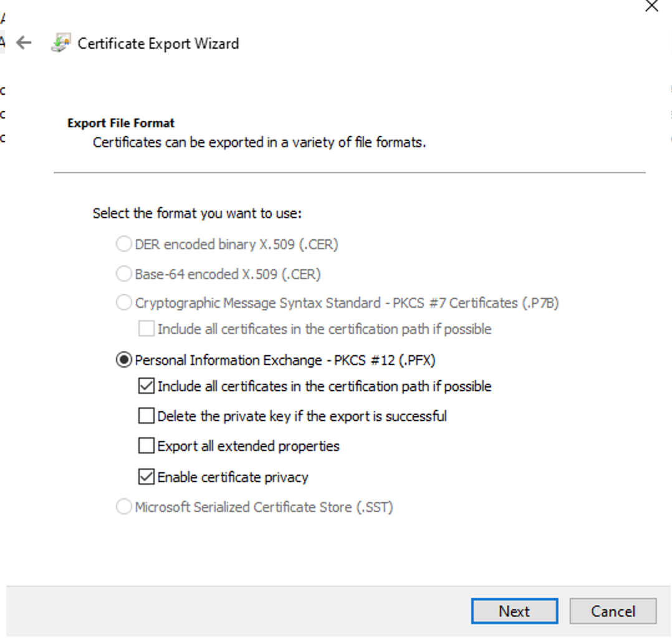Click the Export File Format heading
Screen dimensions: 672x638
coord(121,123)
